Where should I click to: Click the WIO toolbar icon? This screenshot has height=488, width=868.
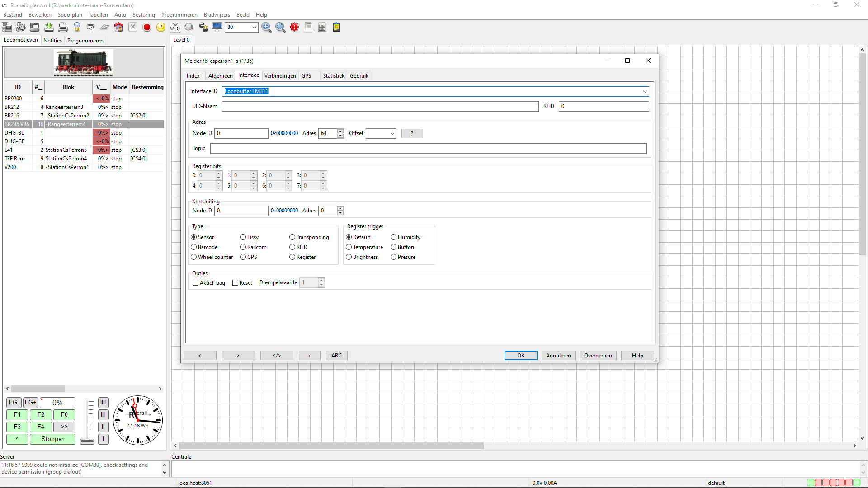pos(175,28)
